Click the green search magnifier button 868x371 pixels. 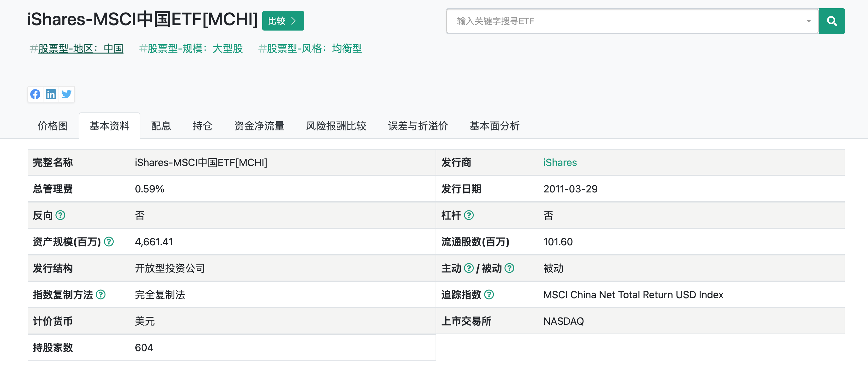831,21
